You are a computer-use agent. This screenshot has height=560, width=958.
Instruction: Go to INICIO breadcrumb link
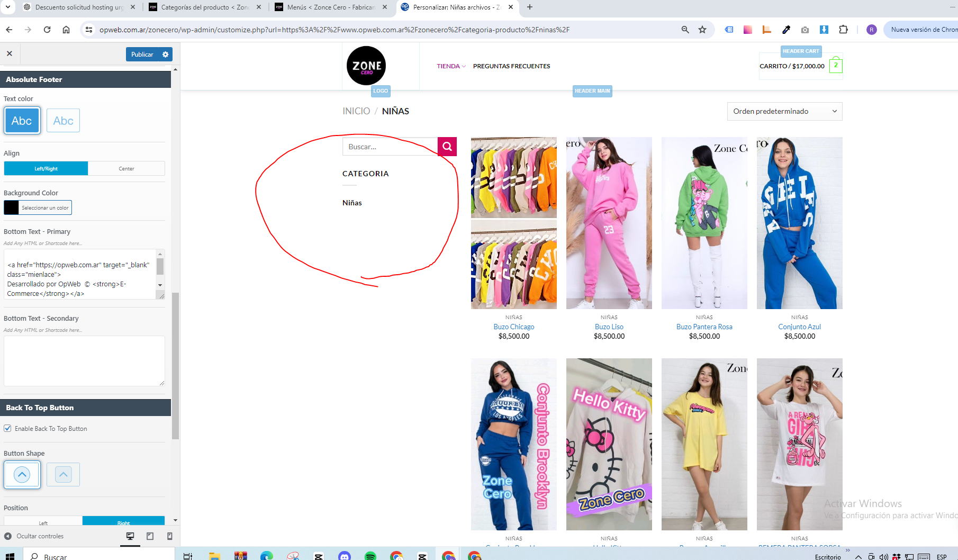[x=356, y=111]
